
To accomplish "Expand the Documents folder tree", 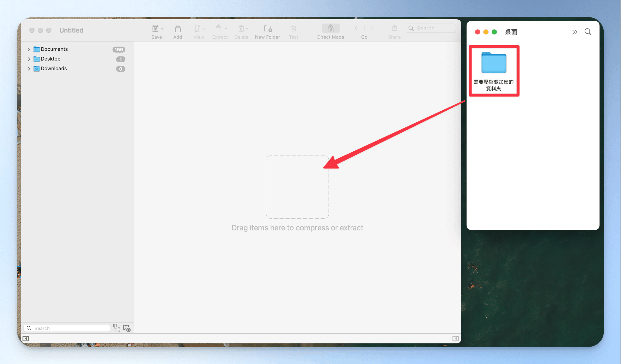I will [29, 49].
